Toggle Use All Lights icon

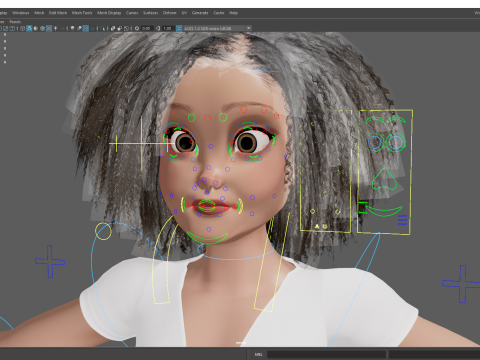tap(55, 28)
